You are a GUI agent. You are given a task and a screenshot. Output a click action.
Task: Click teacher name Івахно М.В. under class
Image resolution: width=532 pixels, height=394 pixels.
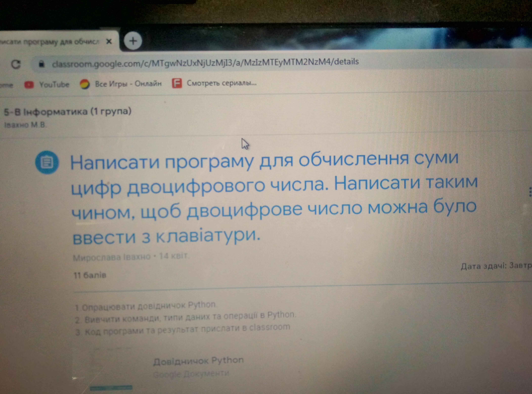[x=25, y=125]
